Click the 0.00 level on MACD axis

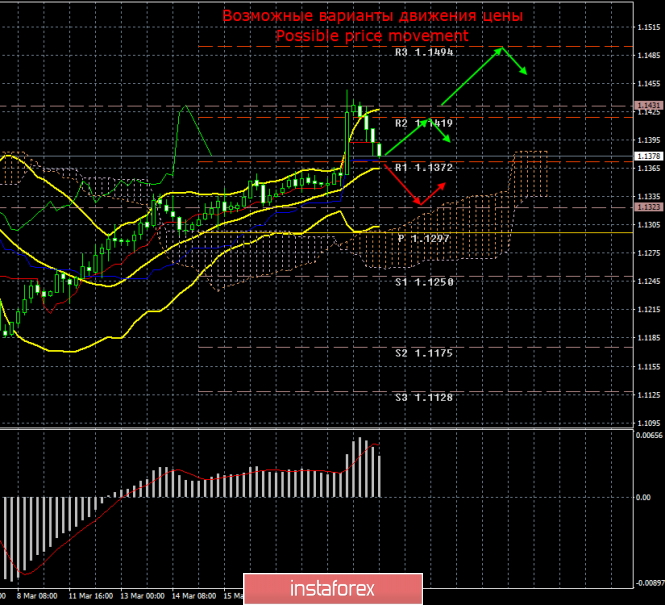coord(643,497)
